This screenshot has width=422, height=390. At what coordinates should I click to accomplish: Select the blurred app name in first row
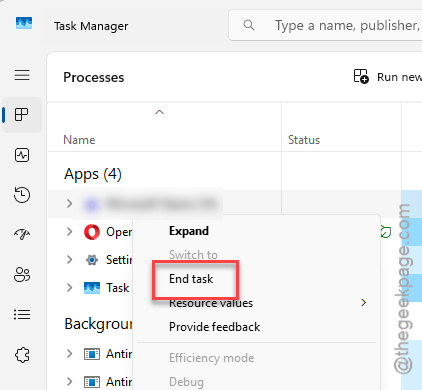(x=161, y=203)
